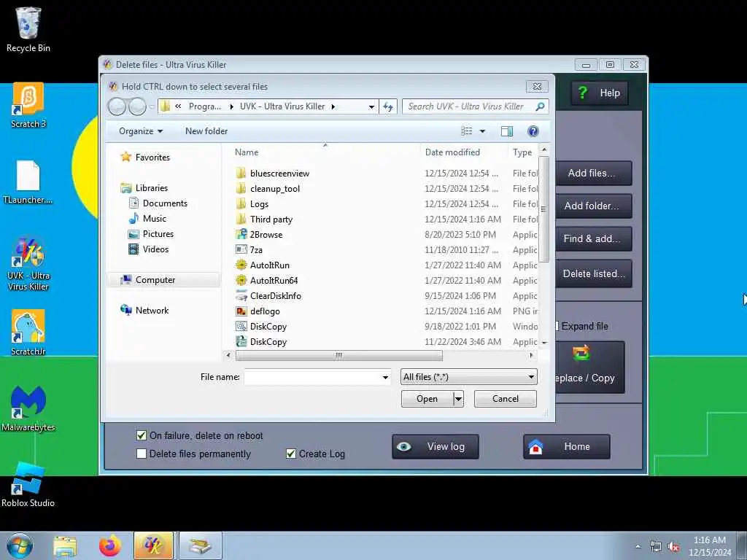Open the All files (*.*) type dropdown
This screenshot has height=560, width=747.
coord(469,377)
